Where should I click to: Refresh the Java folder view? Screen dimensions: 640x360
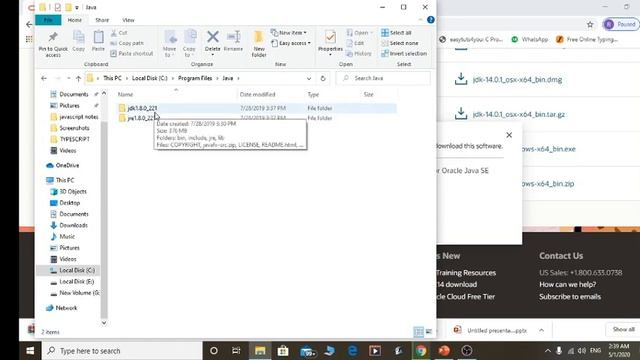(323, 78)
